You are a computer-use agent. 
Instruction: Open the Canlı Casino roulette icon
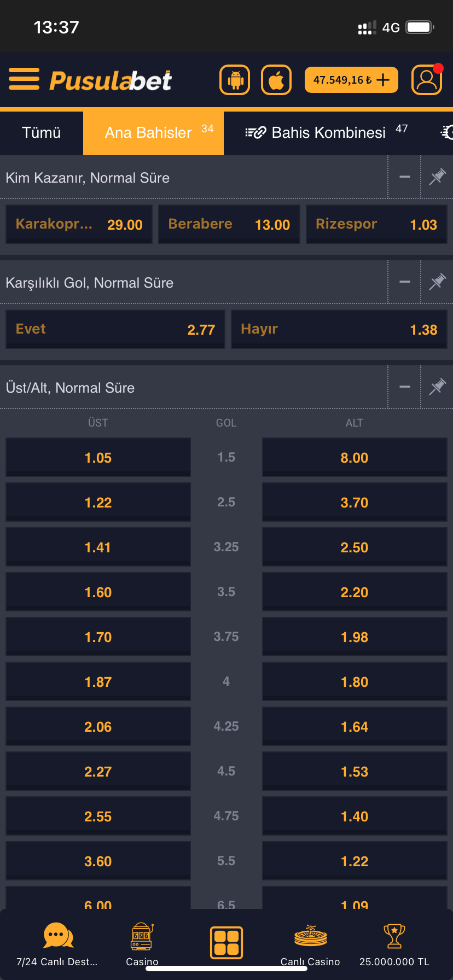310,936
